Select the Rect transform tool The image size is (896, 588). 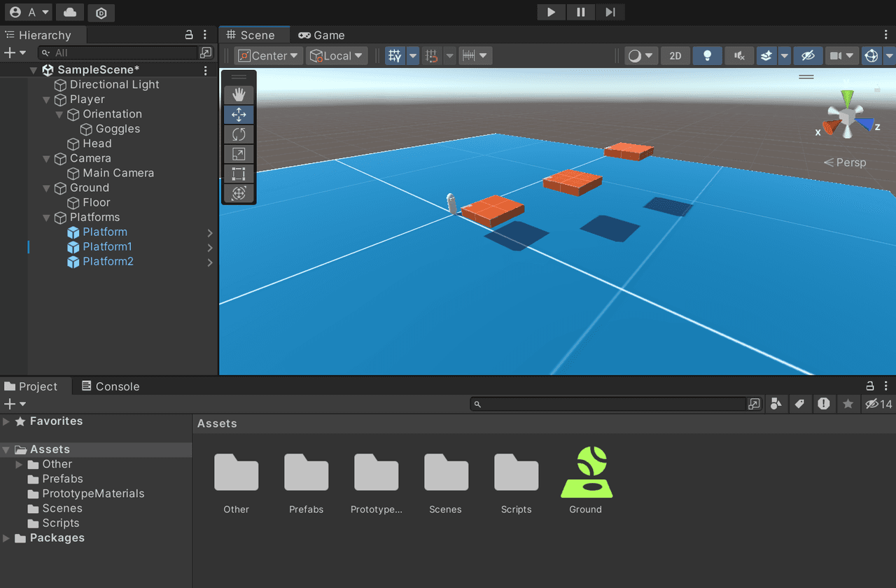click(x=239, y=174)
